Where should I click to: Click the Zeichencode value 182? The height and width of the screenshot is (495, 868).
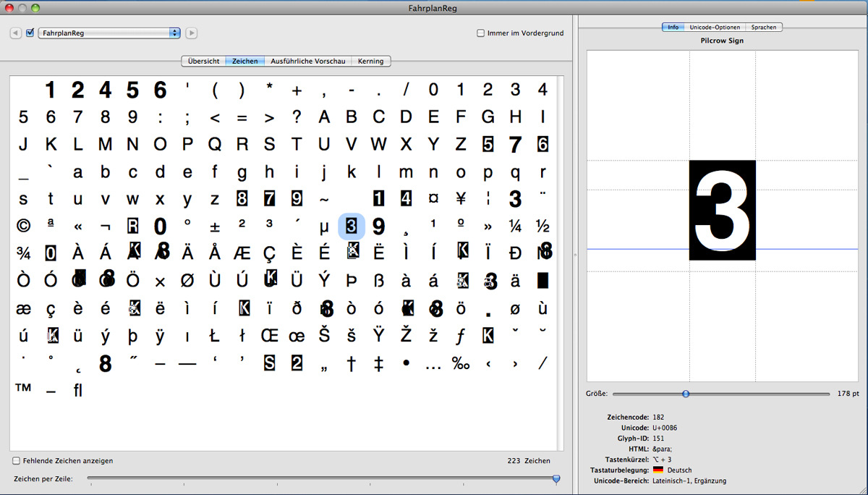click(x=658, y=418)
